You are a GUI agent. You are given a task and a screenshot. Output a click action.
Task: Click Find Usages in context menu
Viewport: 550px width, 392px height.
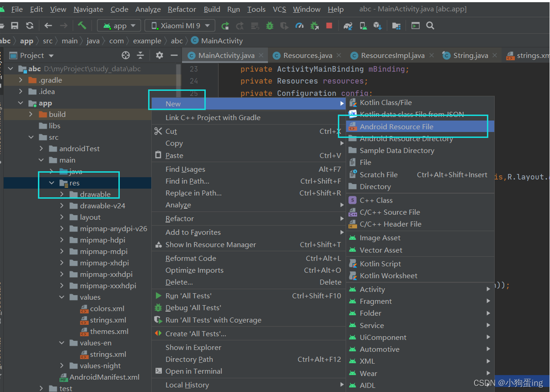(249, 169)
